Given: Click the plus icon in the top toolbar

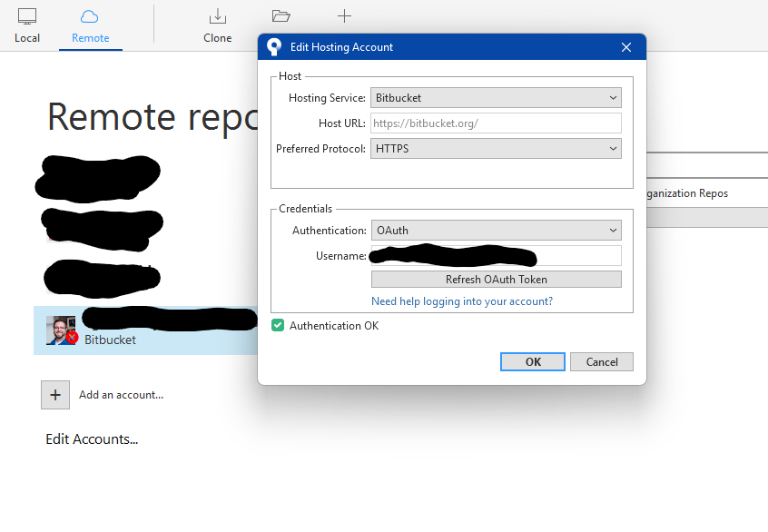Looking at the screenshot, I should pyautogui.click(x=344, y=16).
